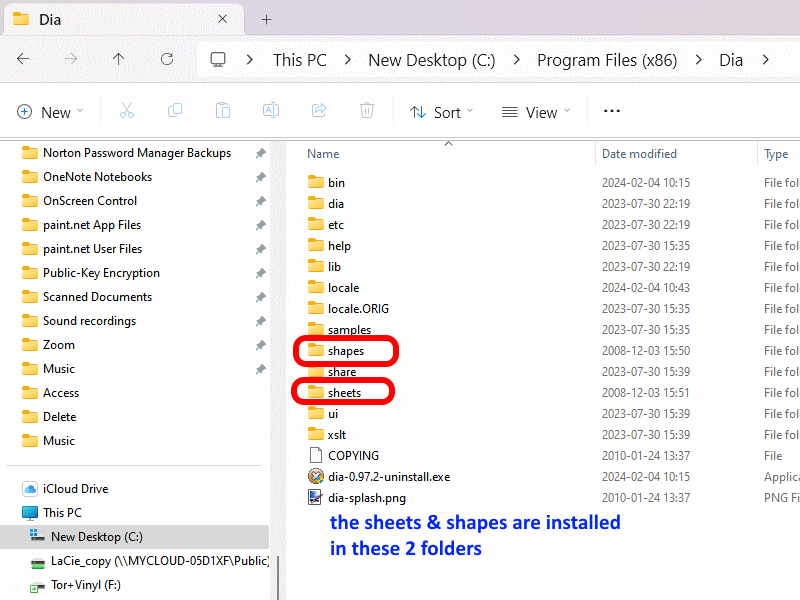This screenshot has height=600, width=800.
Task: Select the share folder
Action: tap(332, 372)
